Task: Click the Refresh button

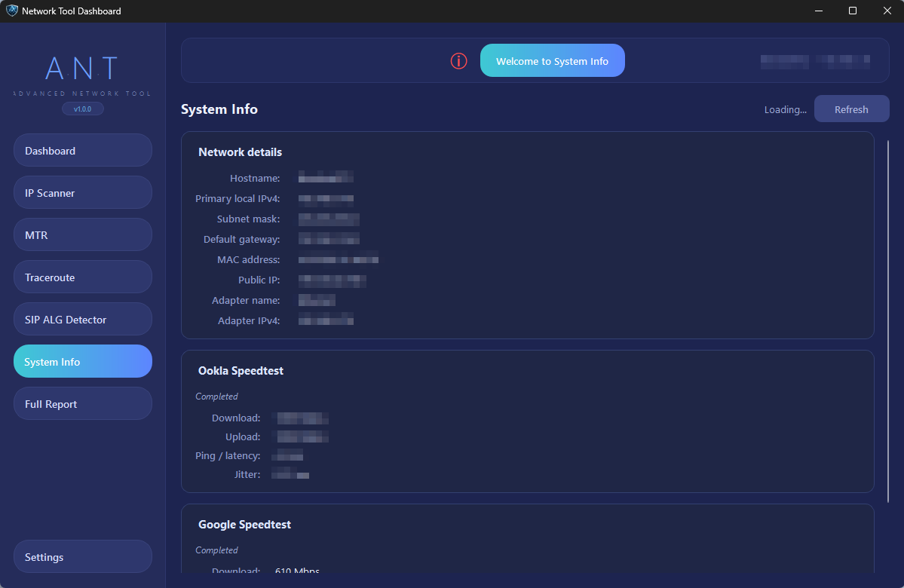Action: pos(851,109)
